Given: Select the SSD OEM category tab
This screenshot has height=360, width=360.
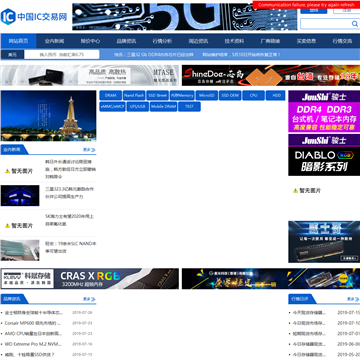Looking at the screenshot, I should (x=230, y=95).
